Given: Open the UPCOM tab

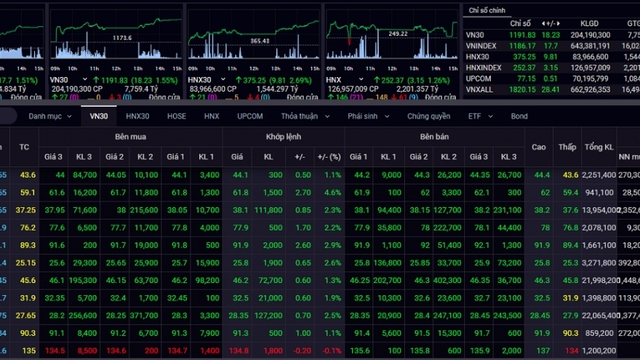Looking at the screenshot, I should tap(250, 116).
